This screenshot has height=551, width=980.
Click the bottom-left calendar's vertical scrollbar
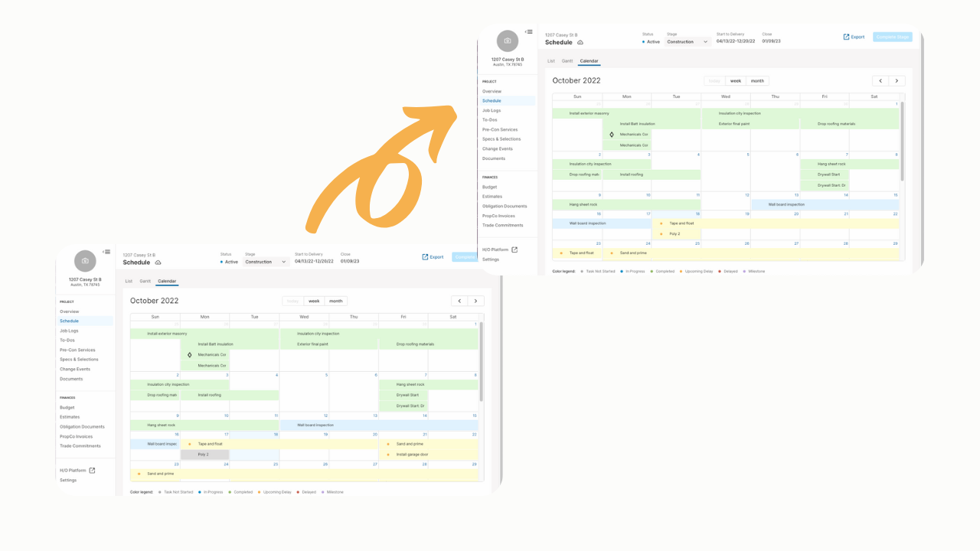click(480, 361)
